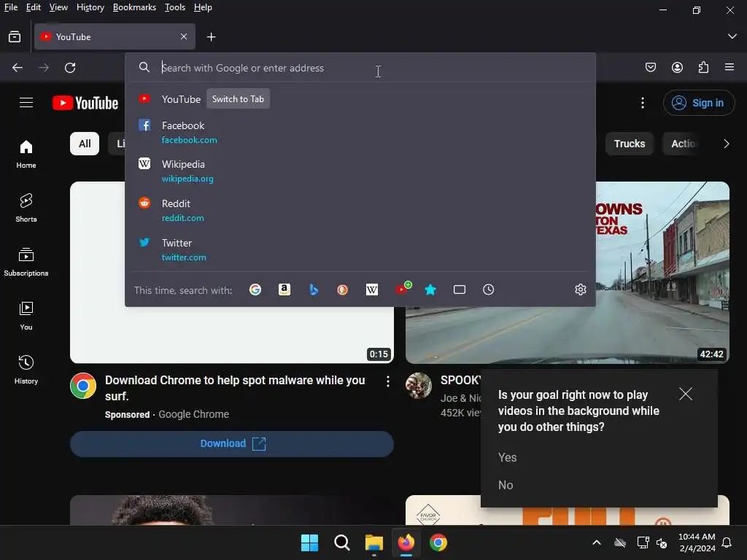Open You in the YouTube sidebar
The image size is (747, 560).
pos(26,316)
